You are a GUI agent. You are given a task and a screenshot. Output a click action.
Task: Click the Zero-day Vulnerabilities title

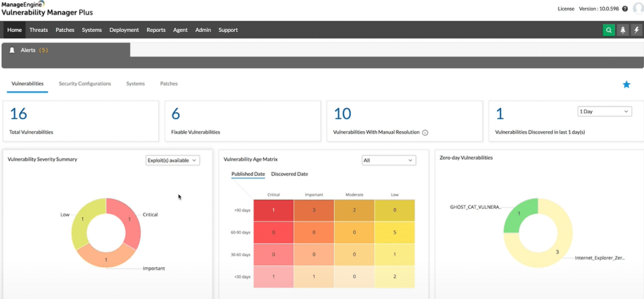click(466, 157)
